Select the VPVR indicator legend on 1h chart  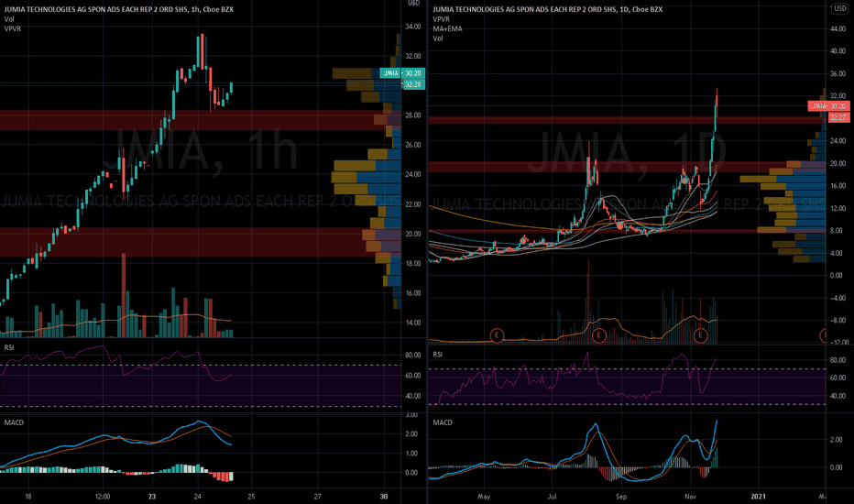[13, 28]
